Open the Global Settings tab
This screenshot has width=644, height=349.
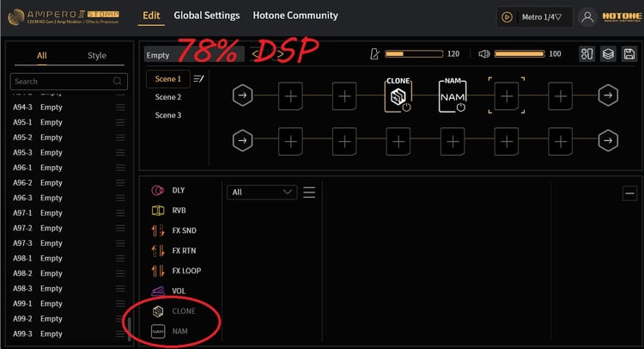tap(207, 15)
